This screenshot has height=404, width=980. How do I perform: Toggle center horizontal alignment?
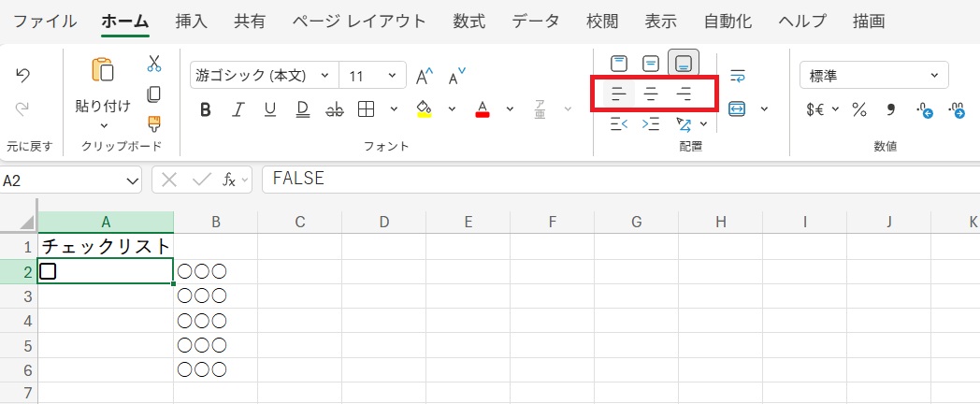click(x=652, y=94)
